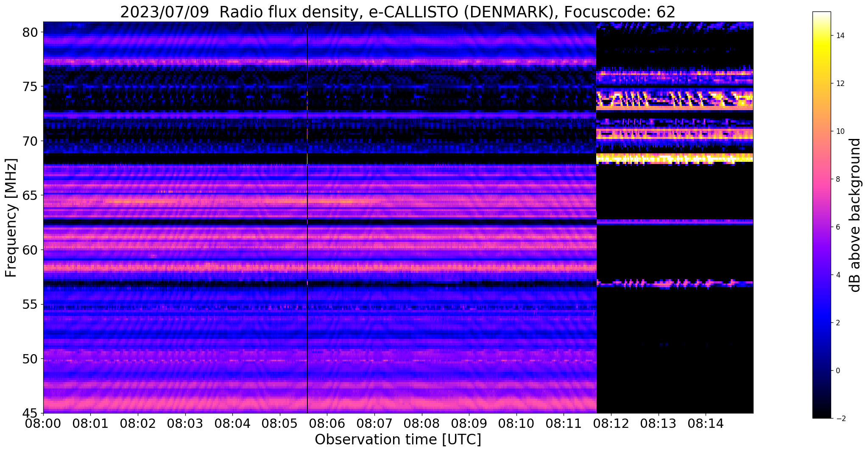Click the 08:05 time tick label
Image resolution: width=868 pixels, height=452 pixels.
tap(280, 423)
